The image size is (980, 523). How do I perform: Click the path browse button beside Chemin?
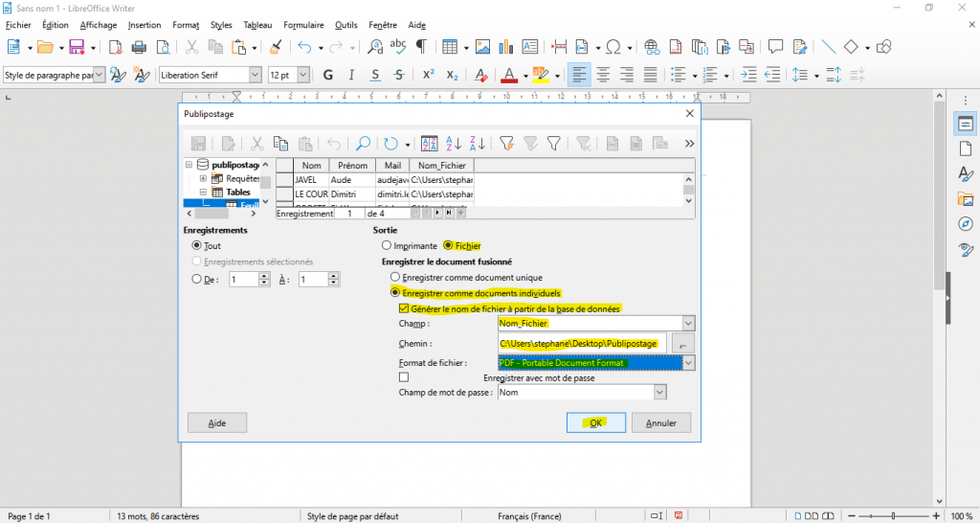[x=683, y=344]
